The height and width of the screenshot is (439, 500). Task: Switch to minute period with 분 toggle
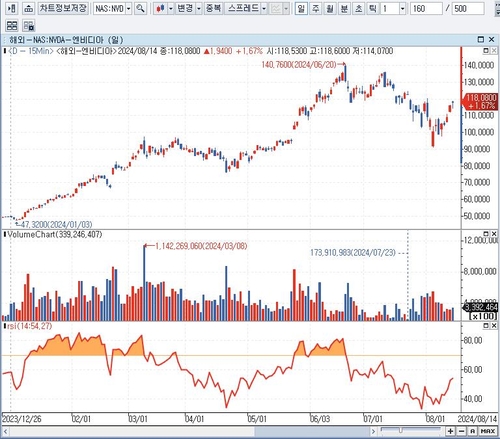click(x=344, y=8)
